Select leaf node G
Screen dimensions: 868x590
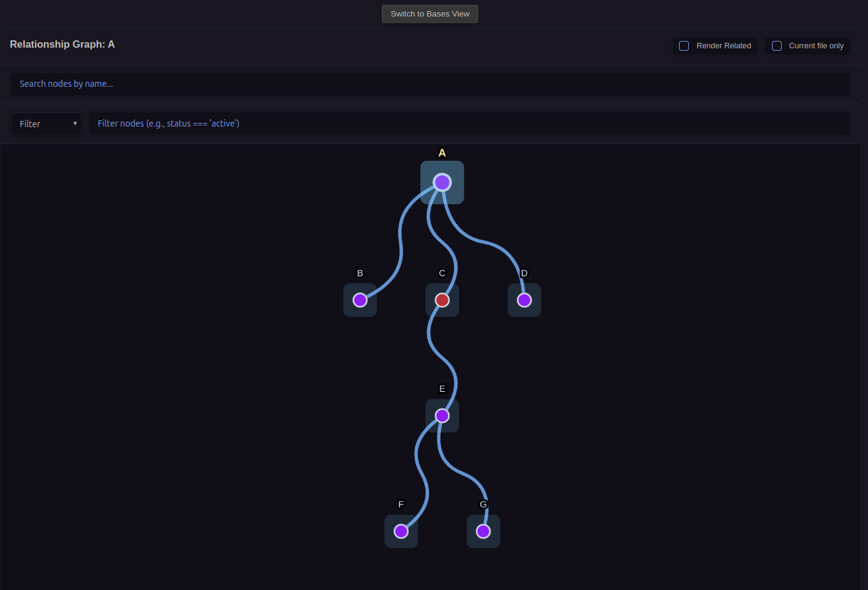coord(483,531)
